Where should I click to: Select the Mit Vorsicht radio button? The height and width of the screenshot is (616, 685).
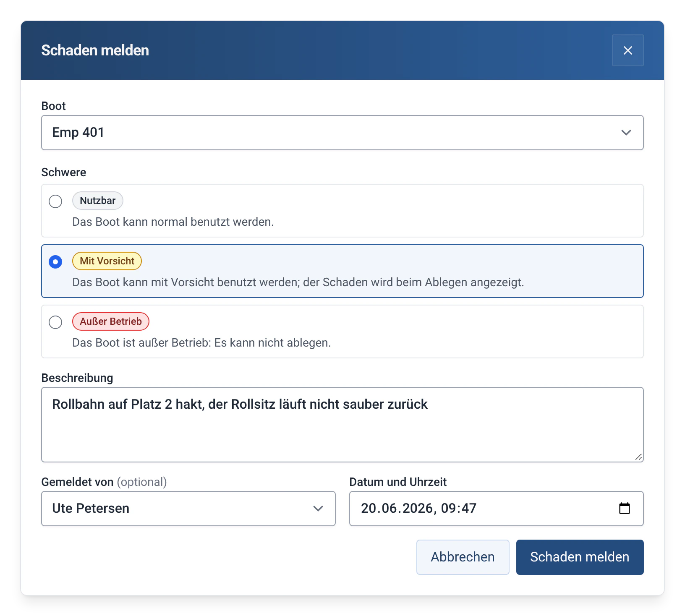point(55,262)
